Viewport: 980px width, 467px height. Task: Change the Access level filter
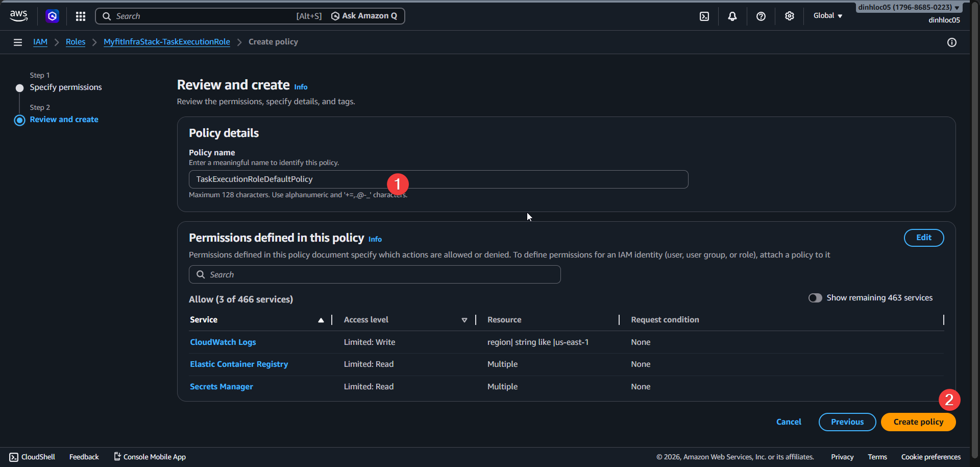click(464, 320)
